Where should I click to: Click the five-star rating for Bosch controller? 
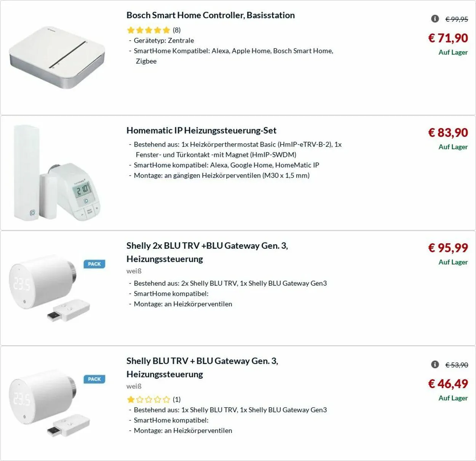coord(149,30)
